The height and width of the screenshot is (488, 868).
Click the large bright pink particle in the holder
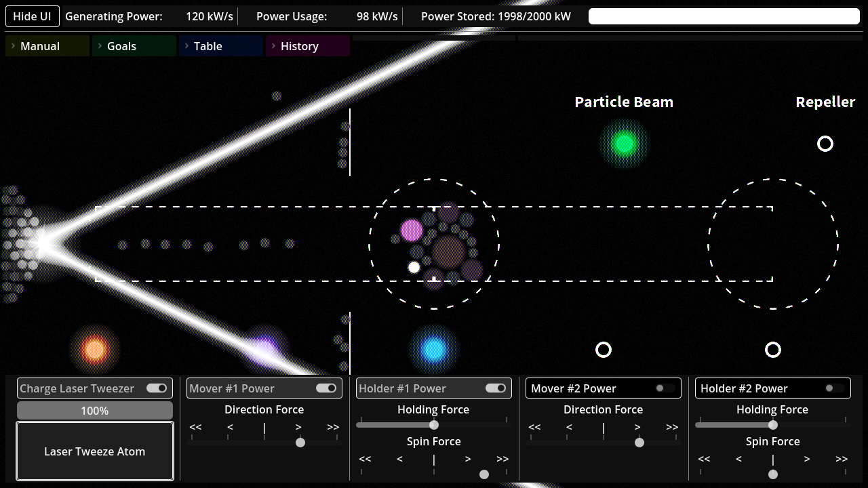(x=412, y=230)
